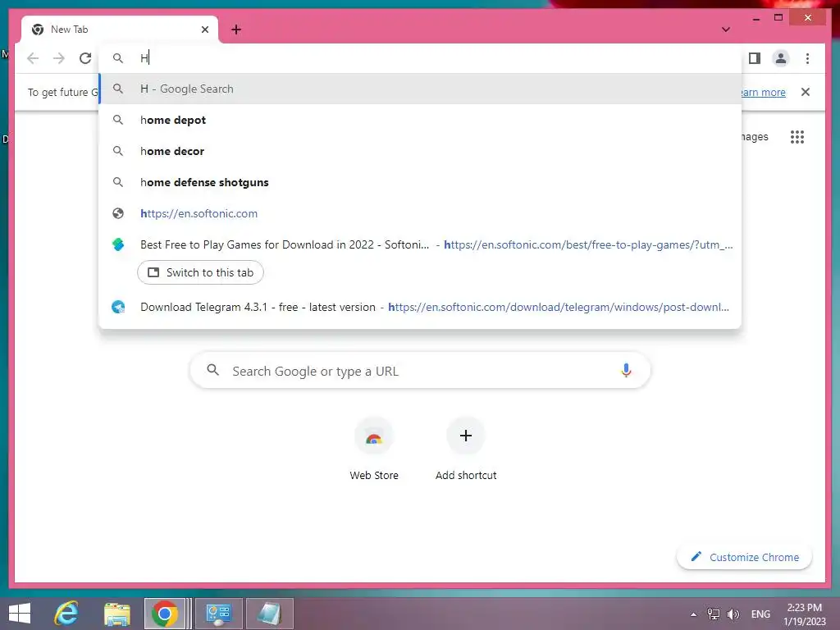The width and height of the screenshot is (840, 630).
Task: Click the search icon in the address bar
Action: 118,58
